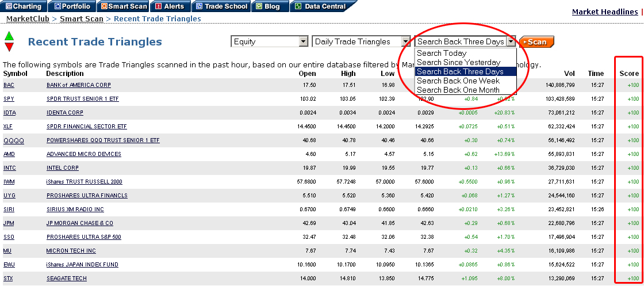Collapse the Search Back Three Days dropdown
The width and height of the screenshot is (644, 286).
click(511, 41)
